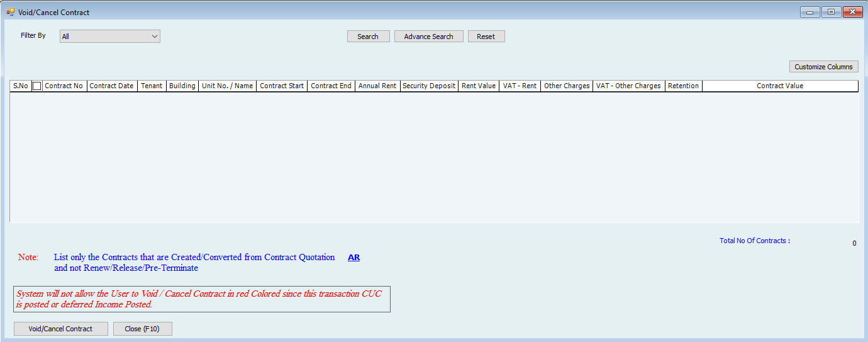The height and width of the screenshot is (342, 868).
Task: Click the Retention column header
Action: tap(683, 86)
